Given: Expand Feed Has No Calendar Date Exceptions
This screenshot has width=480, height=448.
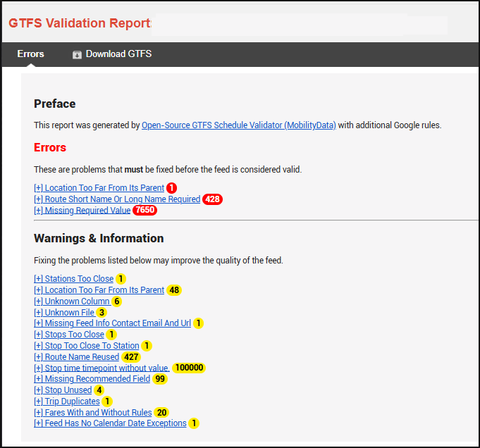Looking at the screenshot, I should (110, 423).
